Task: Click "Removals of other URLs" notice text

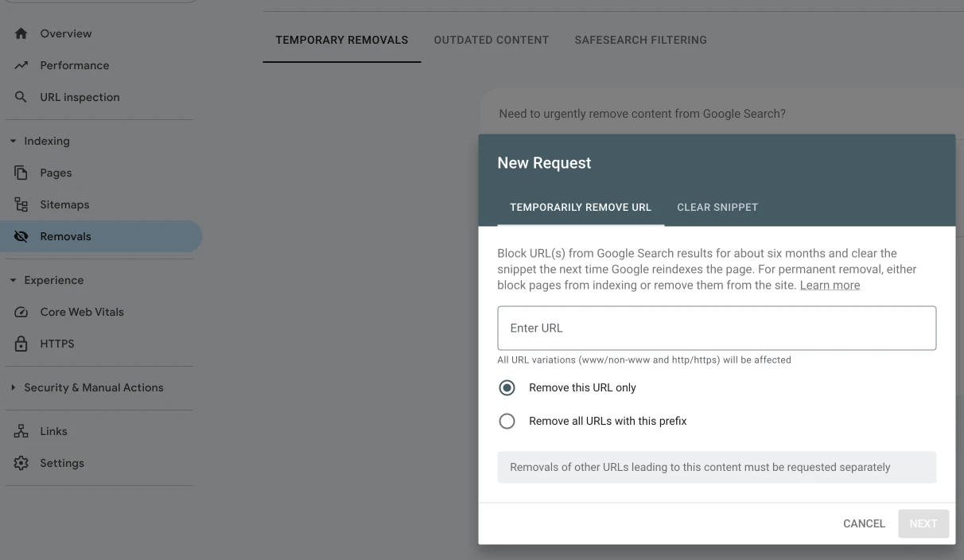Action: click(700, 467)
